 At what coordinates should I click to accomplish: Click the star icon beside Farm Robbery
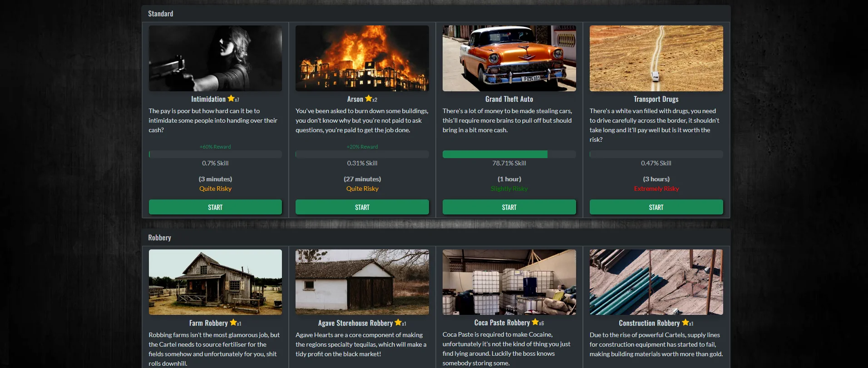point(233,323)
